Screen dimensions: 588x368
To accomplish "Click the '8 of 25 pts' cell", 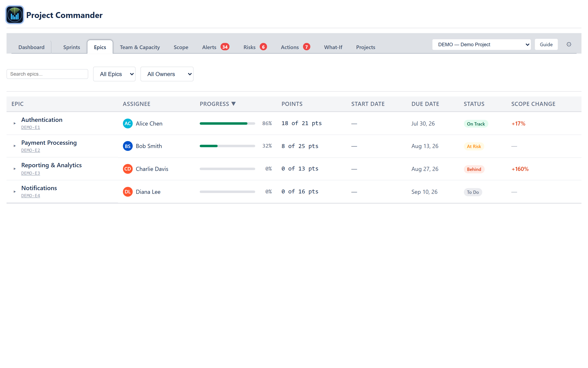I will point(300,146).
